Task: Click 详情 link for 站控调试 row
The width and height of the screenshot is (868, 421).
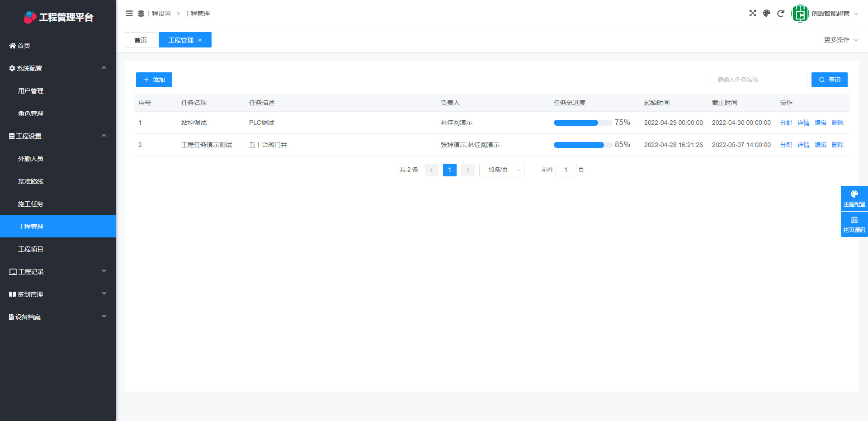Action: [x=803, y=123]
